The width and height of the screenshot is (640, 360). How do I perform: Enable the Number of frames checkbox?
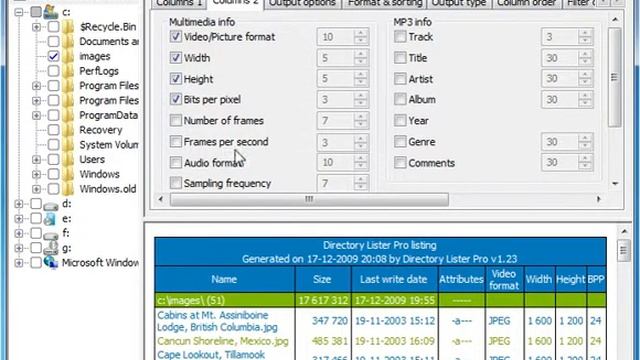pyautogui.click(x=176, y=120)
